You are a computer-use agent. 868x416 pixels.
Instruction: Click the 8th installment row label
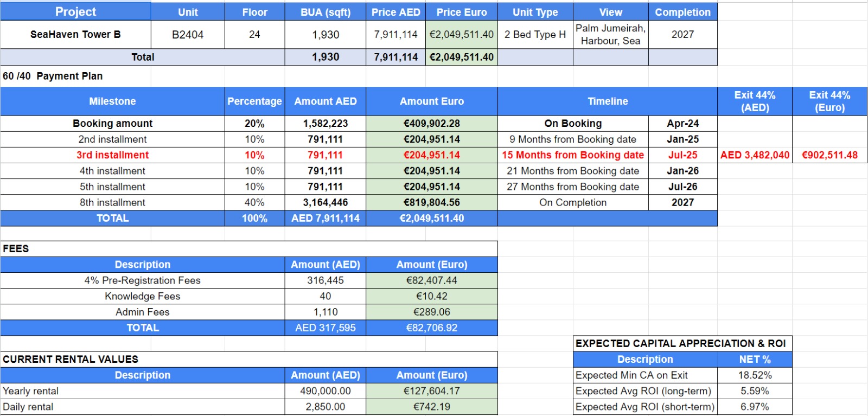tap(112, 202)
